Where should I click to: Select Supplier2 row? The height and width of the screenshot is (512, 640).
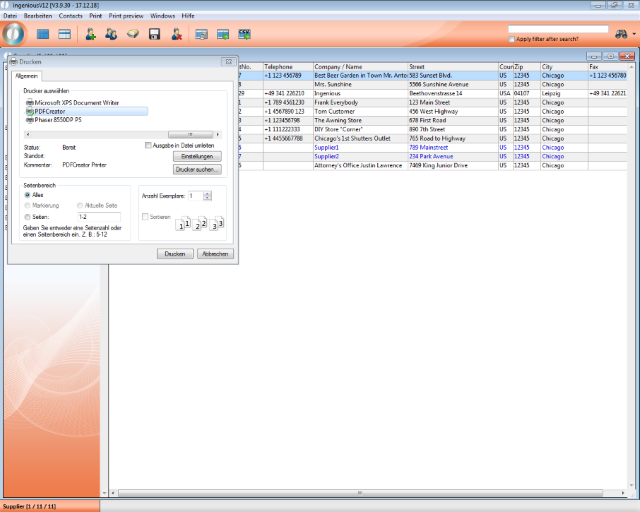[433, 156]
